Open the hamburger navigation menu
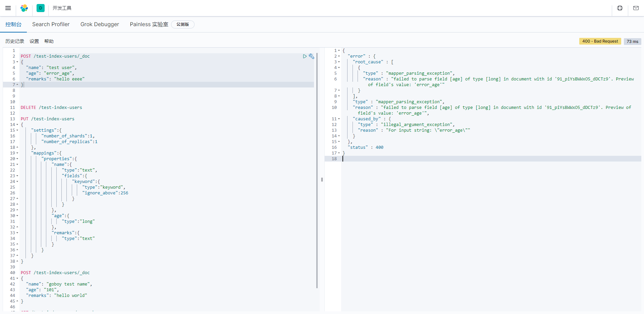644x314 pixels. click(x=8, y=8)
